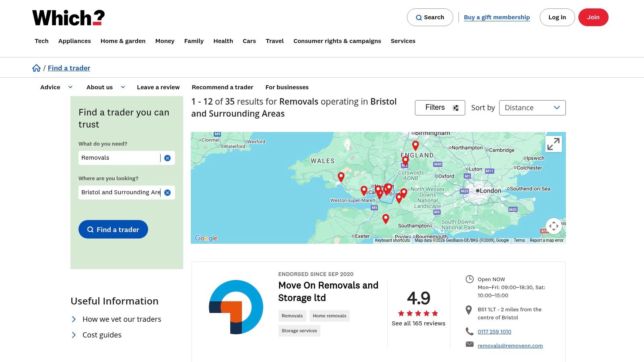Open the Sort by Distance dropdown
Image resolution: width=644 pixels, height=362 pixels.
(532, 107)
